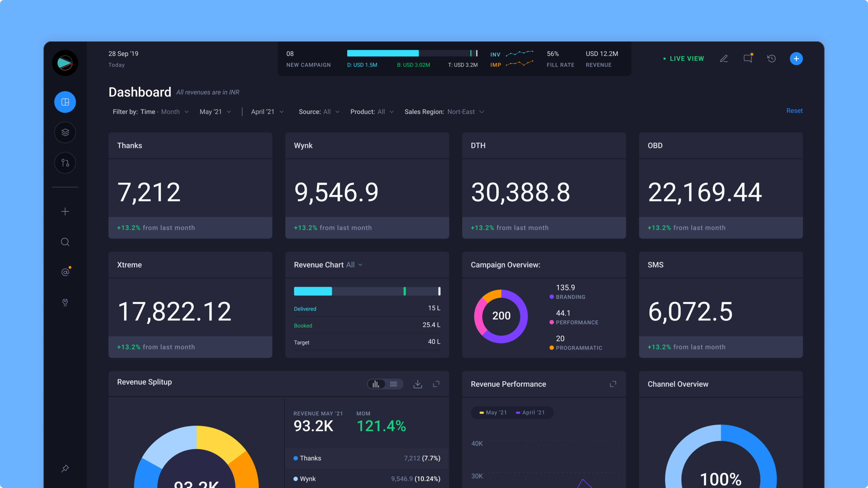This screenshot has width=868, height=488.
Task: Click the blue add button in header
Action: [x=796, y=59]
